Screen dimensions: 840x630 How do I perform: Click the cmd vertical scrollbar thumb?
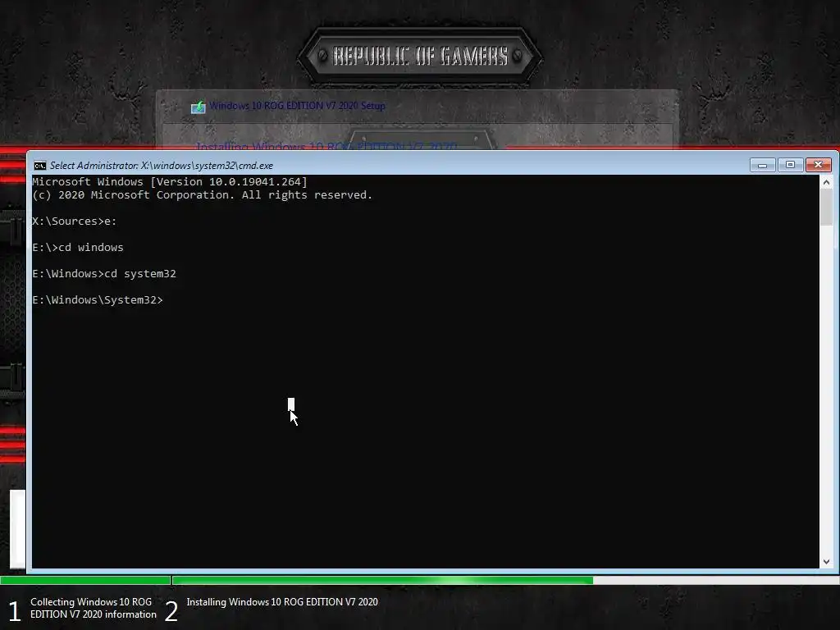827,208
